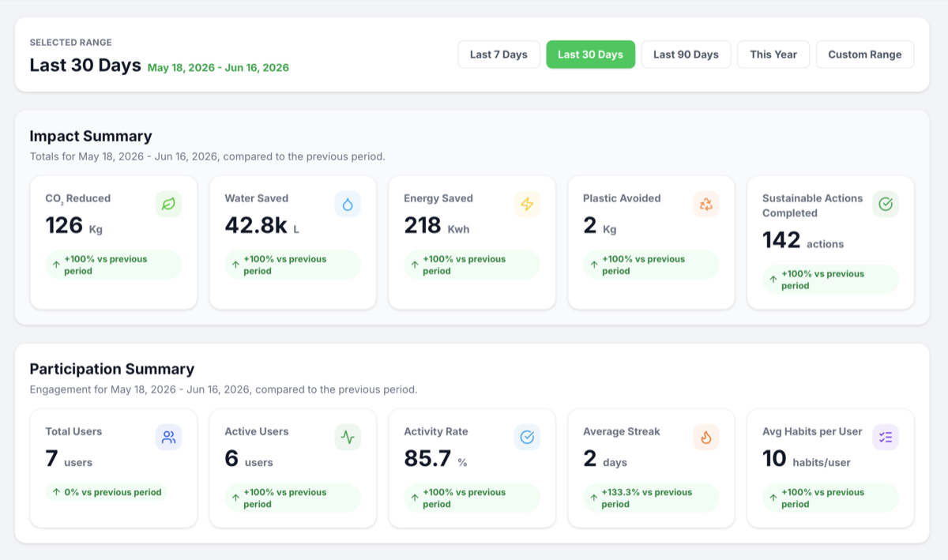Click the 2 Kg plastic value
Viewport: 948px width, 560px height.
coord(600,226)
